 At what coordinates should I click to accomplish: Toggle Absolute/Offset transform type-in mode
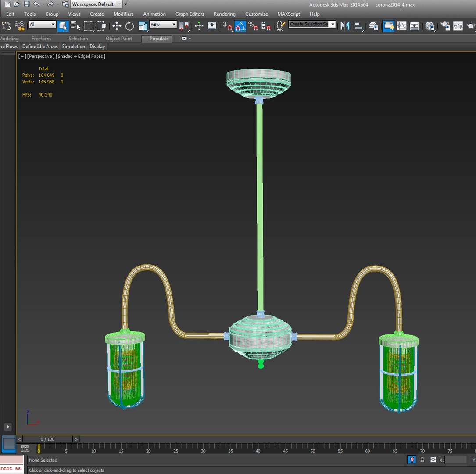(433, 460)
